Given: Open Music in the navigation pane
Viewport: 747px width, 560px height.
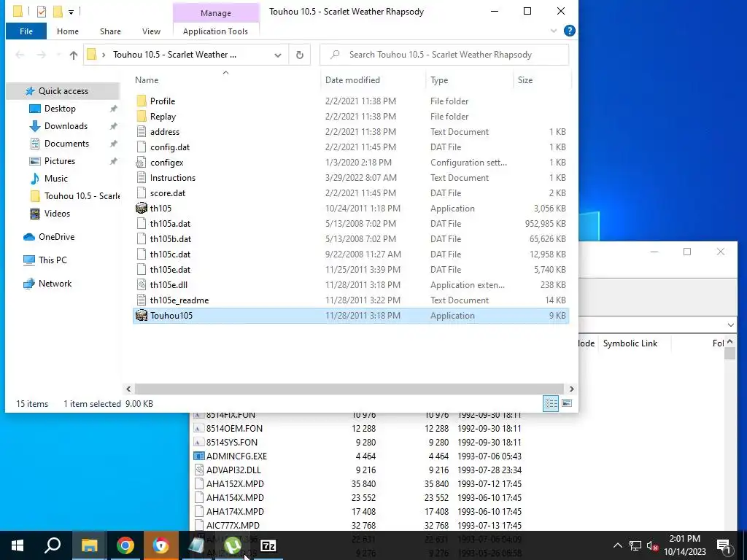Looking at the screenshot, I should point(55,179).
